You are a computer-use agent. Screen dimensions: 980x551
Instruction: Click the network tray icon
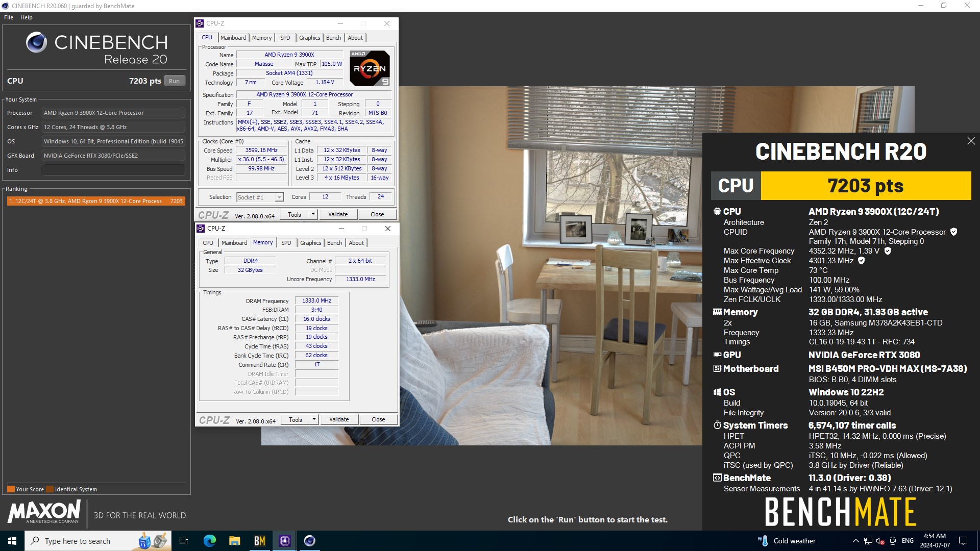pyautogui.click(x=868, y=541)
